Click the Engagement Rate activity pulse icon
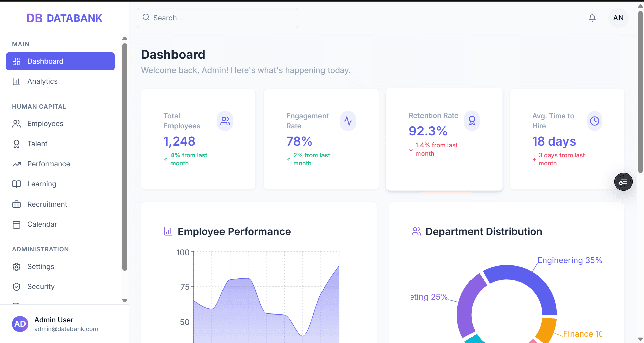 [x=348, y=121]
